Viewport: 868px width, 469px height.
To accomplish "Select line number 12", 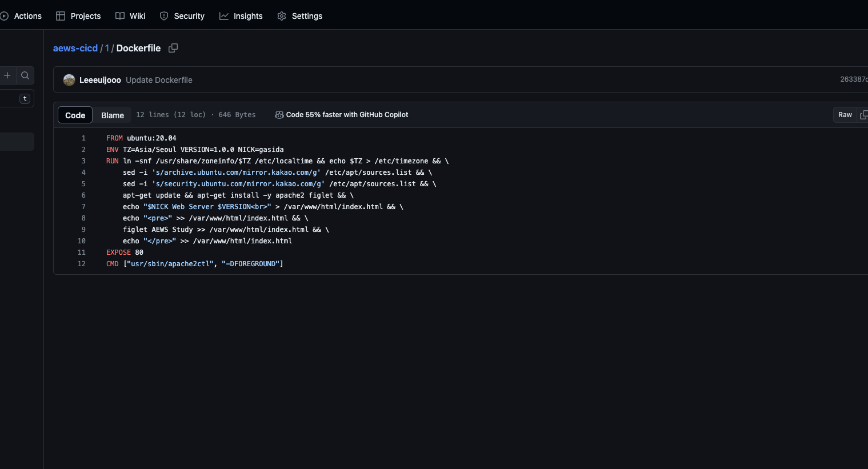I will point(82,264).
